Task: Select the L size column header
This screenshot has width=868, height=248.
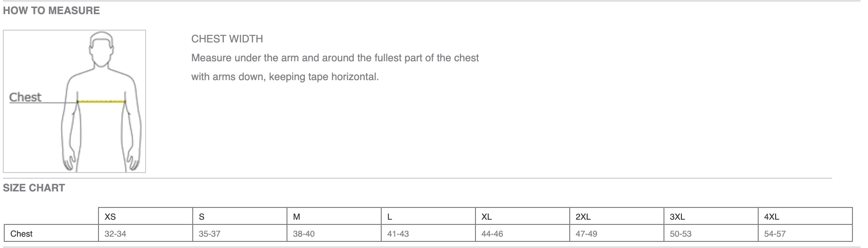Action: pos(390,217)
